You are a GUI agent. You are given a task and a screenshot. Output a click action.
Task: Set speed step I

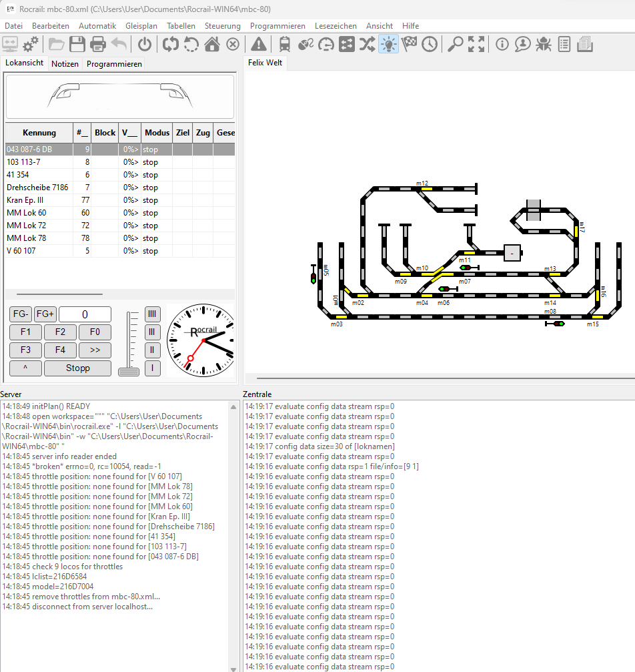click(152, 368)
